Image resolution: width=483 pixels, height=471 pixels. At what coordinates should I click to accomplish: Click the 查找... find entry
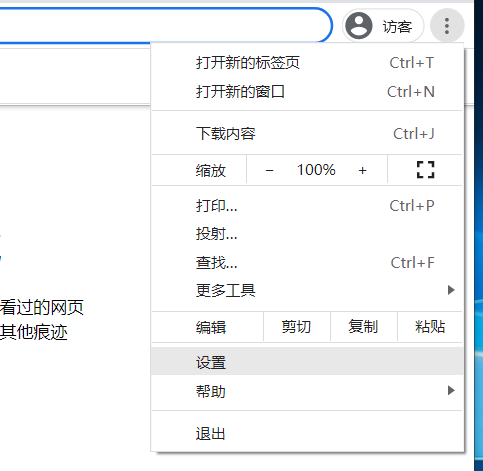[307, 263]
